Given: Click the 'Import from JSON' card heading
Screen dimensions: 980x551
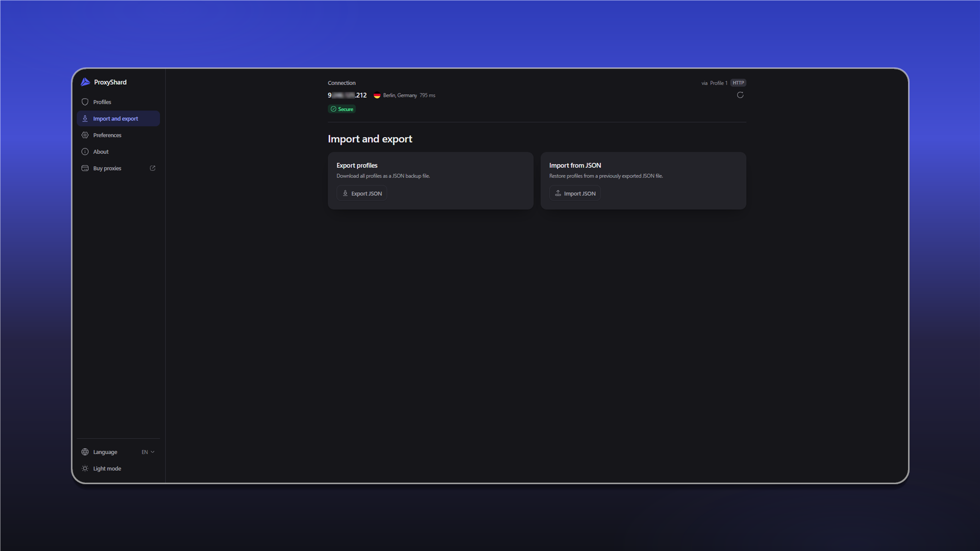Looking at the screenshot, I should 575,165.
